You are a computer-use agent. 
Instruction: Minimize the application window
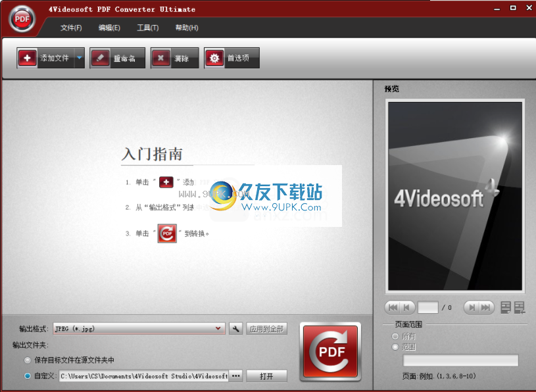click(497, 8)
